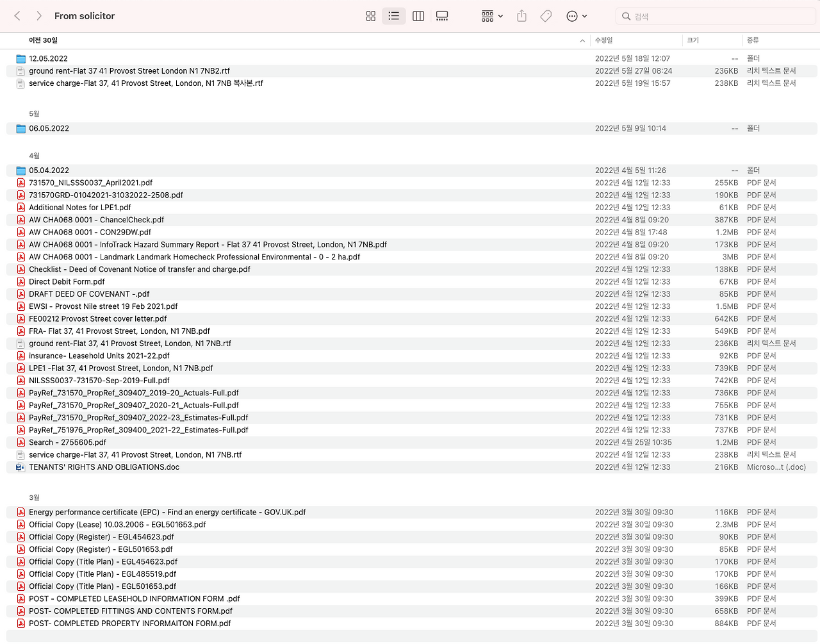Image resolution: width=820 pixels, height=644 pixels.
Task: Click Word icon of TENANTS' RIGHTS AND OBLIGATIONS.doc
Action: [x=21, y=467]
